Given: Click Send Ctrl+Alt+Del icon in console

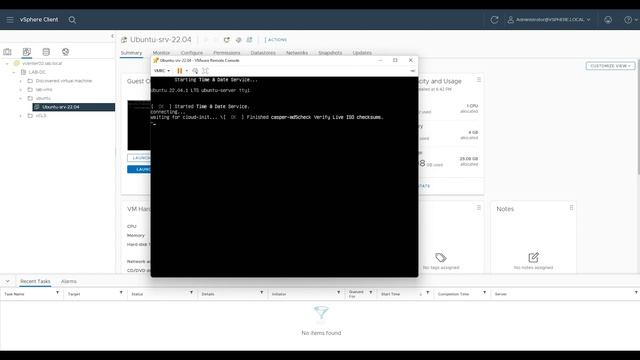Looking at the screenshot, I should click(195, 71).
